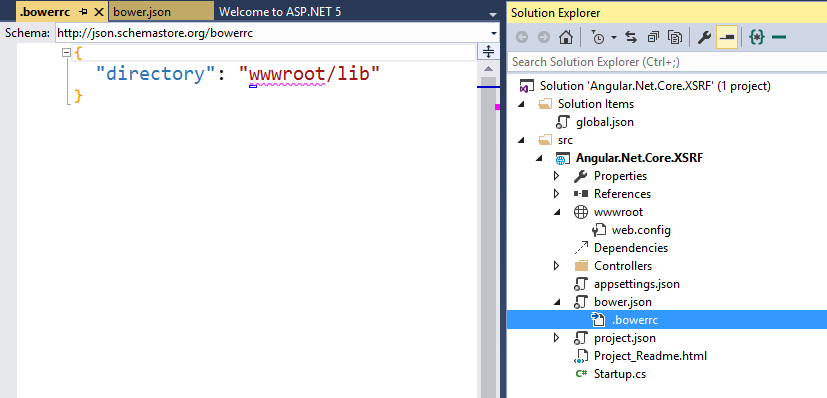The height and width of the screenshot is (398, 827).
Task: Close the .bowerrc tab
Action: (x=99, y=12)
